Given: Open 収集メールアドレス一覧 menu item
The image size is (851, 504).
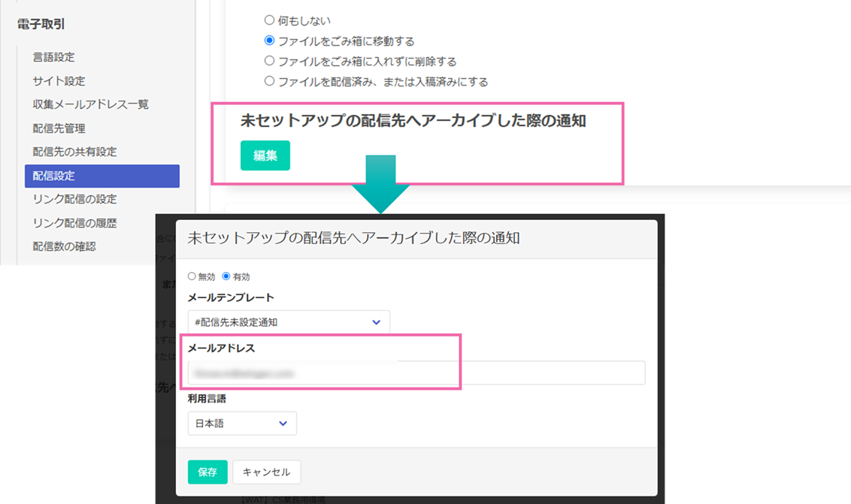Looking at the screenshot, I should click(90, 104).
